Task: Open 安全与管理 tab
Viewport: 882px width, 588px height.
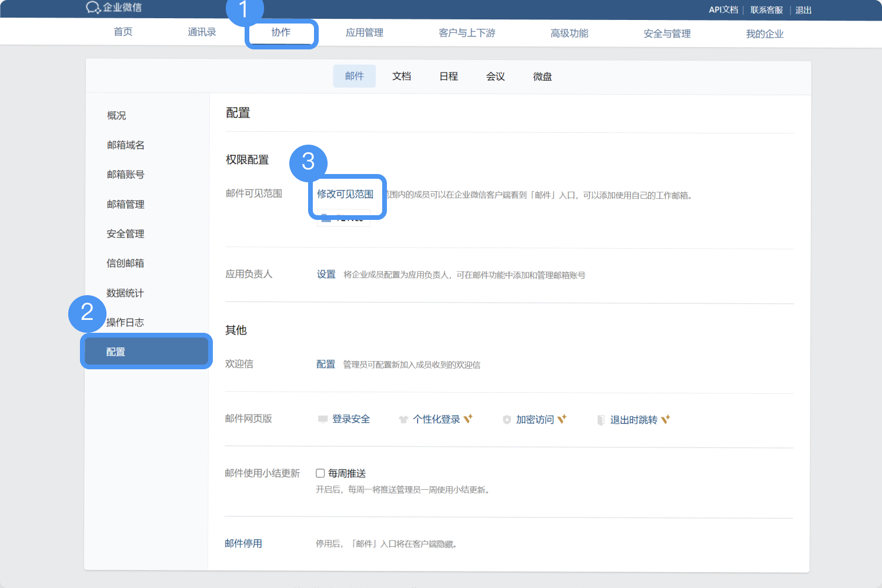Action: point(667,34)
